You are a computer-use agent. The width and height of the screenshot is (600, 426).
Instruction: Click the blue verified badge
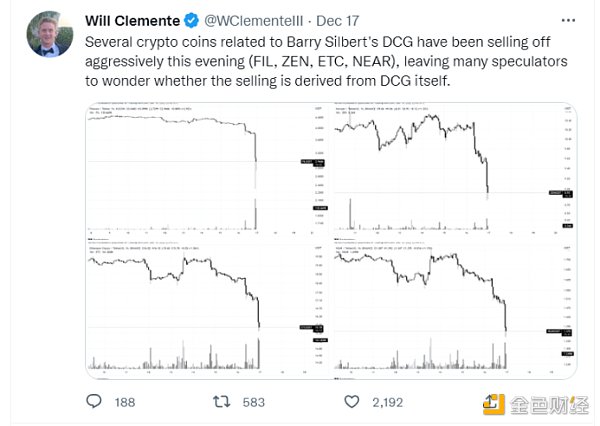pyautogui.click(x=191, y=21)
